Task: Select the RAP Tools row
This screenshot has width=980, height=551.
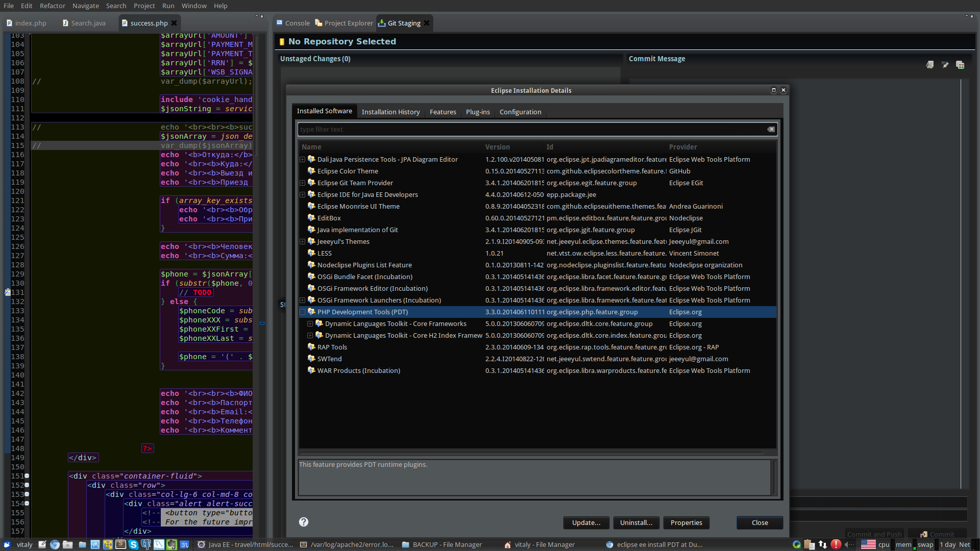Action: coord(537,347)
